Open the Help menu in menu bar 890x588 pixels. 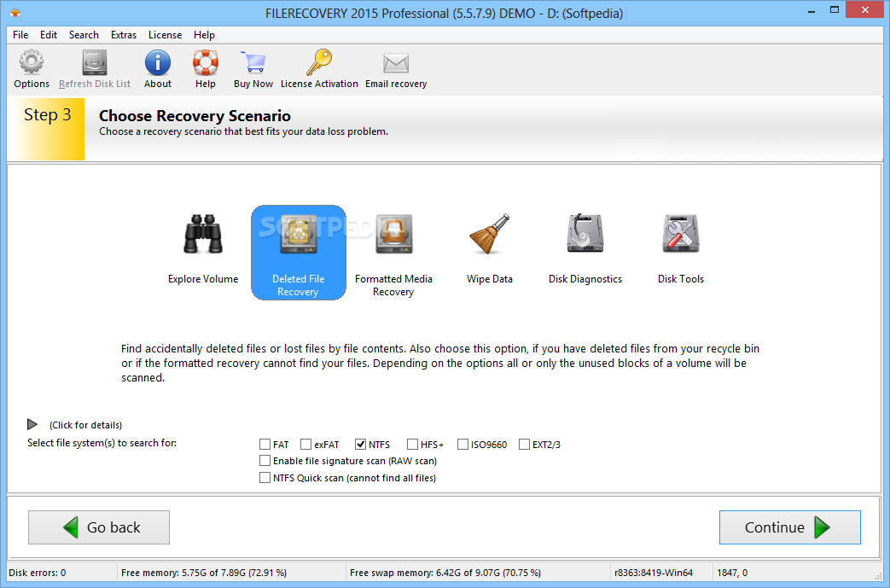pos(204,35)
